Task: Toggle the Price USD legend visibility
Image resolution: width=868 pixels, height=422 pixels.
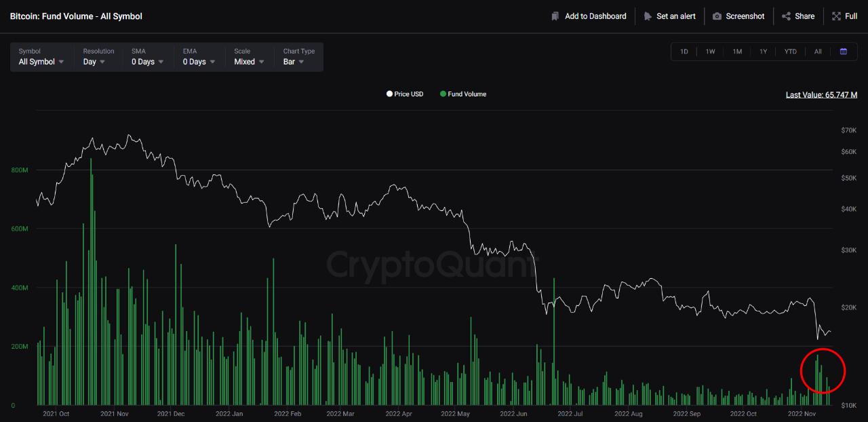Action: coord(405,94)
